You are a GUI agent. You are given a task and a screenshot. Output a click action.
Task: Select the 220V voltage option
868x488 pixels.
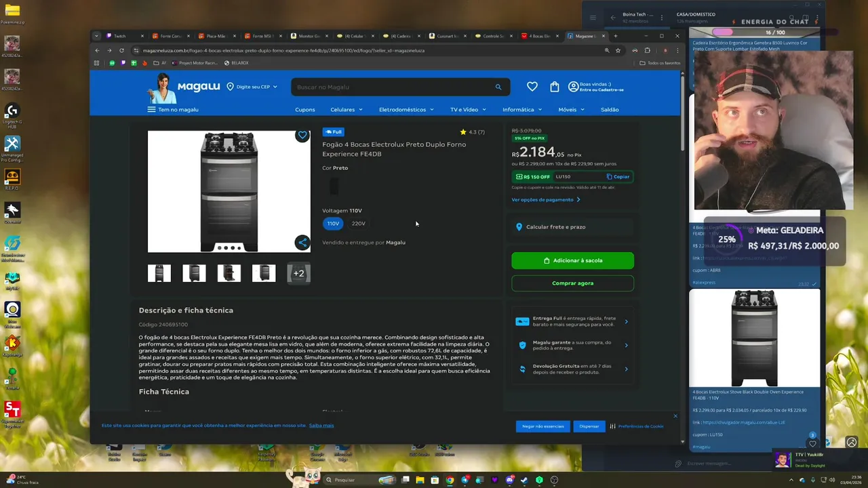[x=358, y=224]
